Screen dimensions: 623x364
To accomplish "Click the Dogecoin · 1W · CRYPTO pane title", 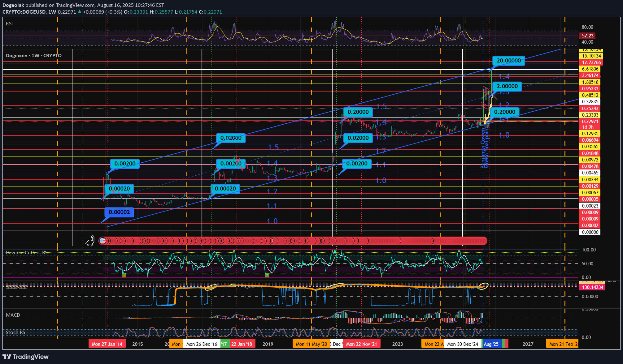I will coord(34,56).
